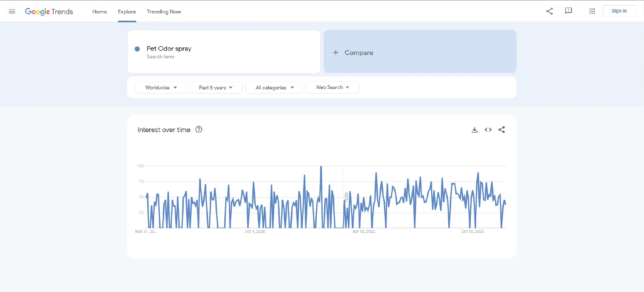
Task: Select the Explore tab
Action: pyautogui.click(x=127, y=12)
